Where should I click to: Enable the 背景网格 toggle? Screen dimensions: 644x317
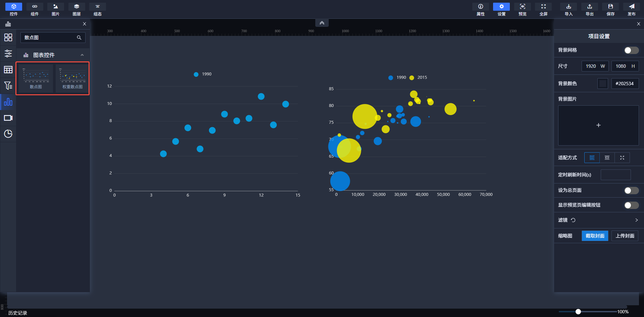tap(631, 50)
